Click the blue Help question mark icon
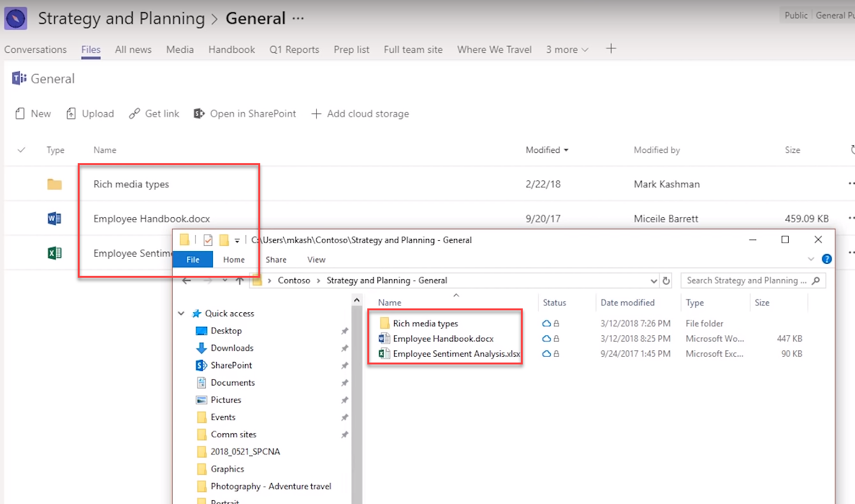Image resolution: width=855 pixels, height=504 pixels. coord(826,259)
